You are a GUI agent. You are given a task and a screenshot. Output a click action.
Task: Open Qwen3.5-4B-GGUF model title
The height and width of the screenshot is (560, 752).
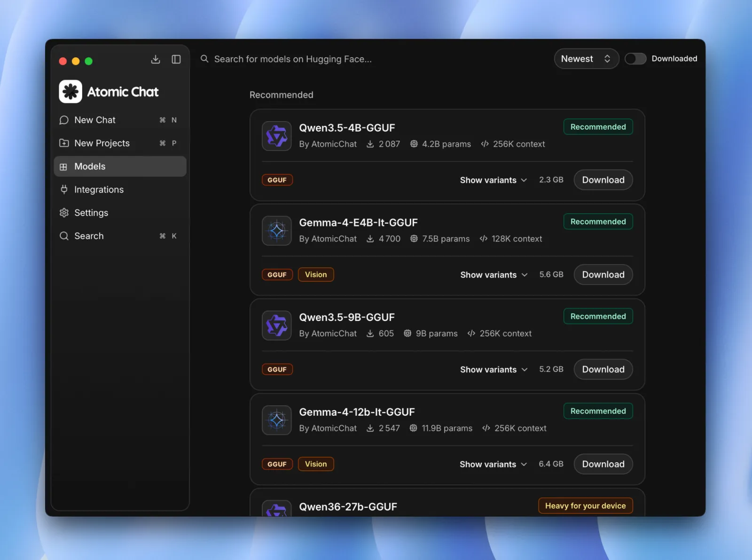(347, 128)
